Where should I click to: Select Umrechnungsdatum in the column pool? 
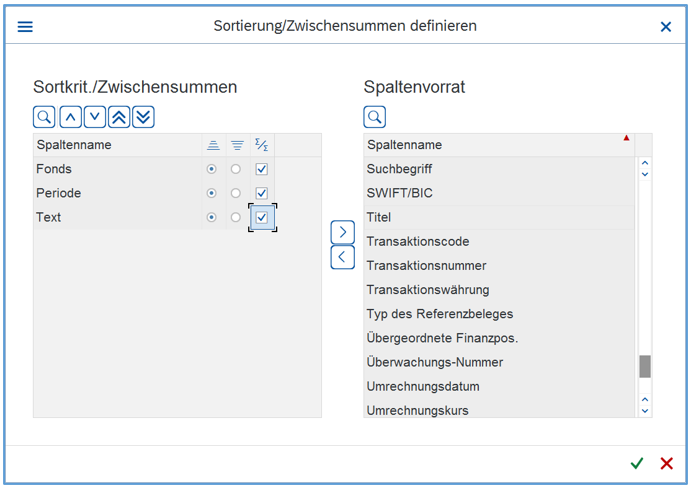tap(422, 386)
